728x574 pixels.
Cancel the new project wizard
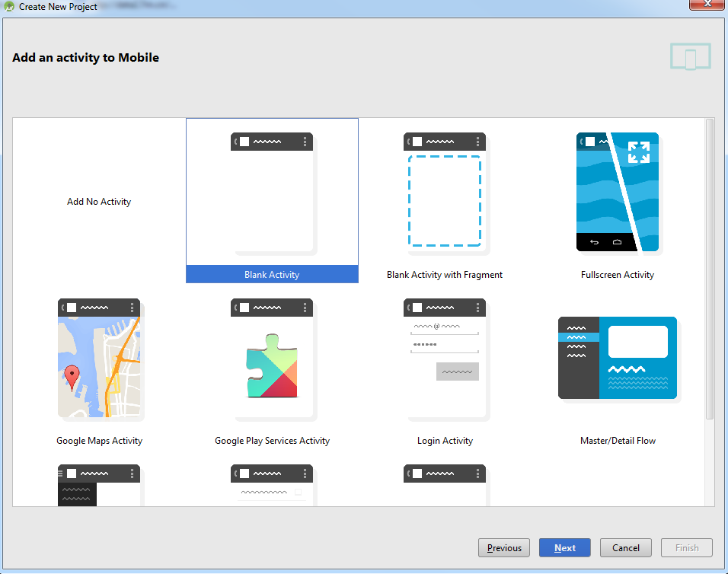[x=625, y=547]
